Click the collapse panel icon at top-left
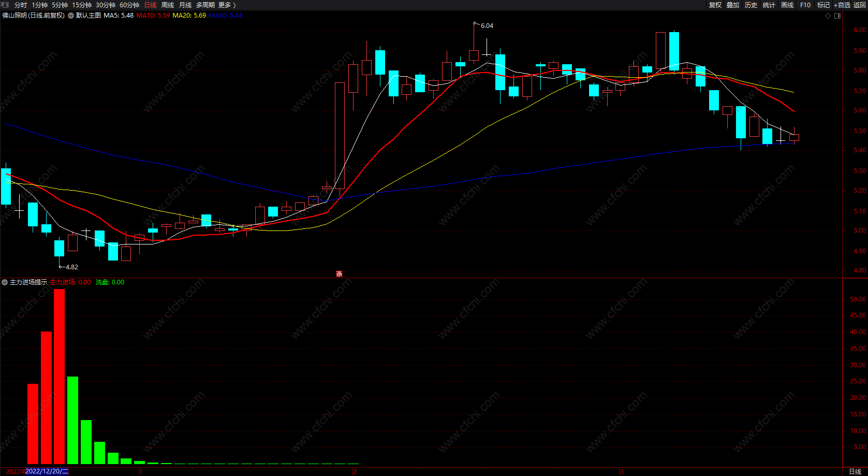This screenshot has height=476, width=868. pyautogui.click(x=5, y=5)
